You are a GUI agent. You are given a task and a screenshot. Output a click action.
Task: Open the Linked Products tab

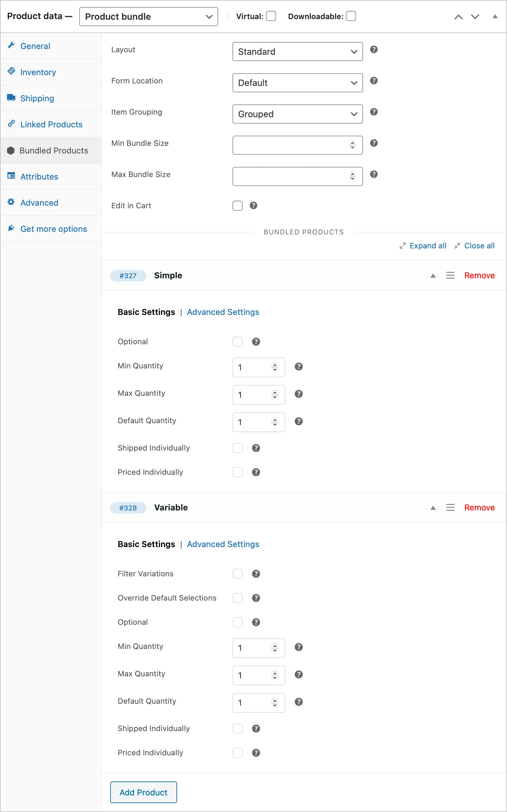pyautogui.click(x=51, y=125)
